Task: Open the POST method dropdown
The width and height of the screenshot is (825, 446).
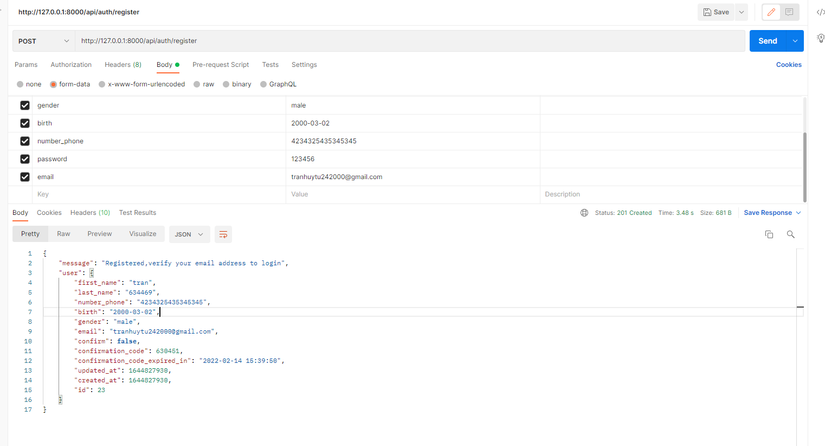Action: click(43, 41)
